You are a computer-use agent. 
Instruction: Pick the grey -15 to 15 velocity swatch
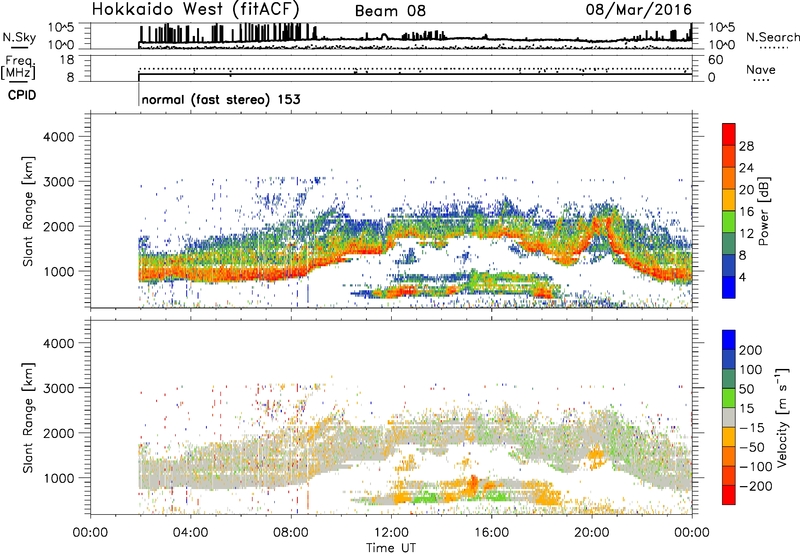point(729,417)
